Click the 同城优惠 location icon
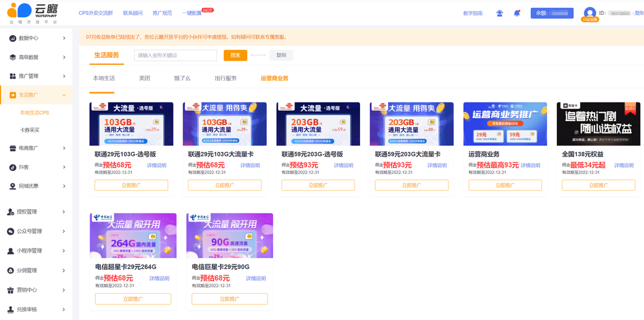This screenshot has height=320, width=644. coord(13,186)
